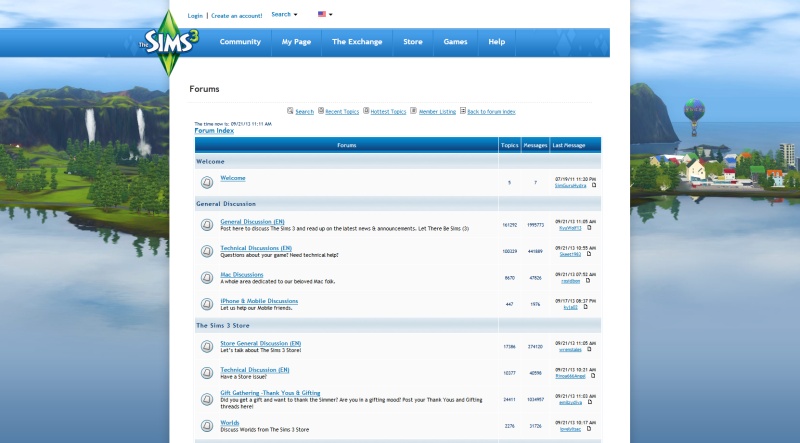Click the folder icon of Mac Discussions
The image size is (800, 443).
click(x=207, y=278)
